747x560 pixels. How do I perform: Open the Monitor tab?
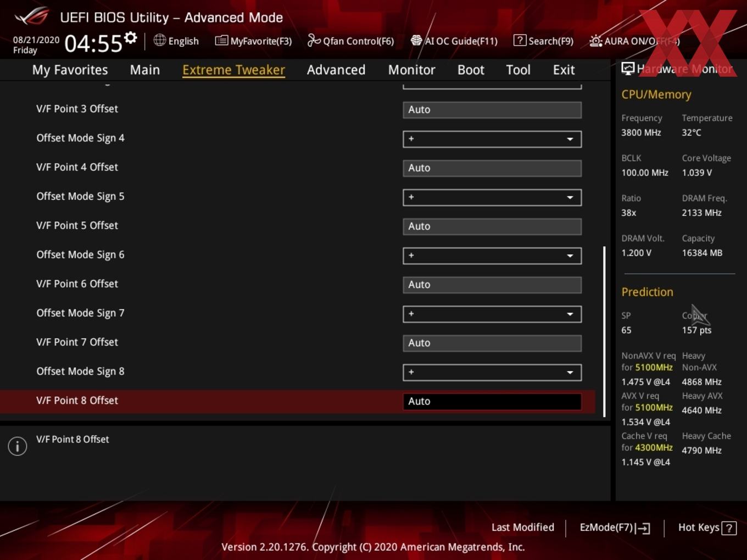411,70
